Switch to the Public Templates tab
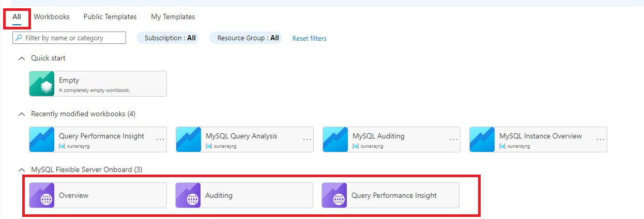Image resolution: width=644 pixels, height=219 pixels. [110, 17]
